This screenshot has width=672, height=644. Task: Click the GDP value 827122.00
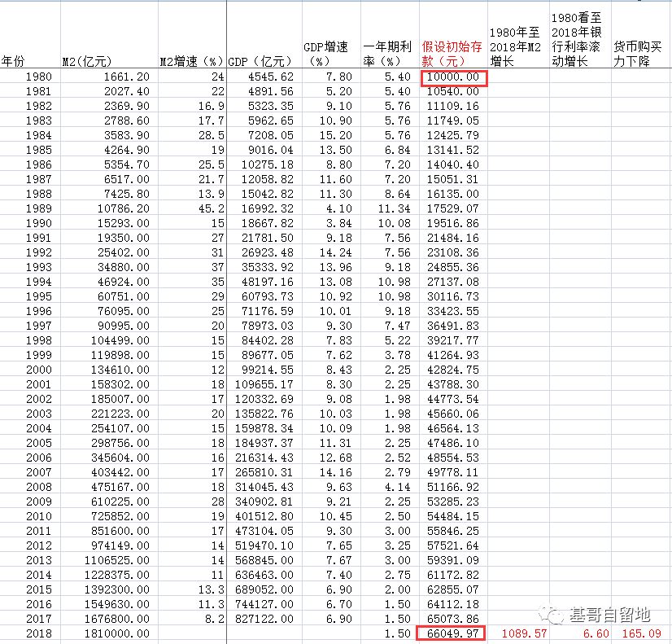coord(264,619)
